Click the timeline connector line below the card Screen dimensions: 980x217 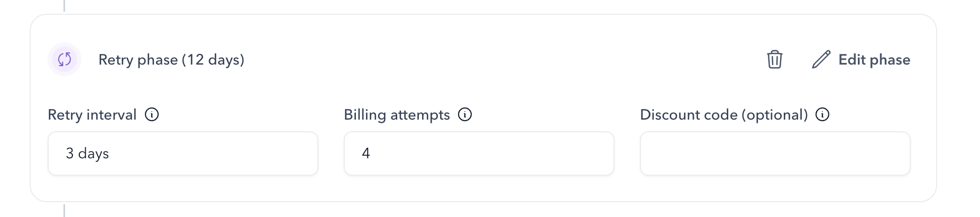coord(65,211)
